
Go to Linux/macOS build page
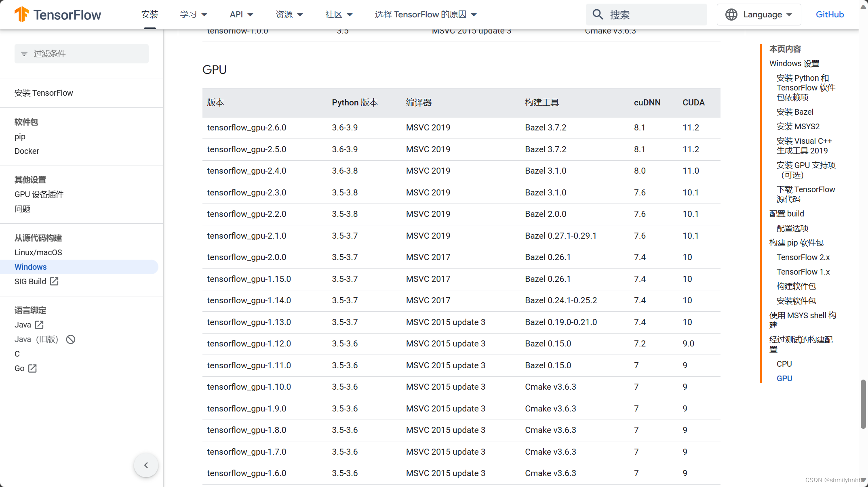pyautogui.click(x=38, y=252)
